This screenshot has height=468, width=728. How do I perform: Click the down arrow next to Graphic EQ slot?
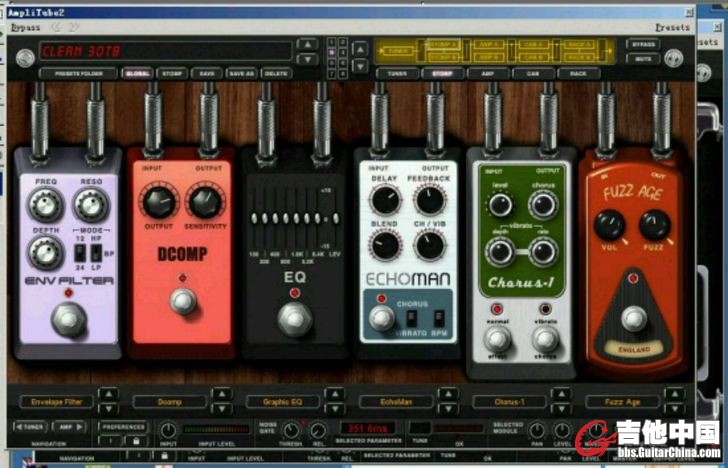click(x=335, y=409)
